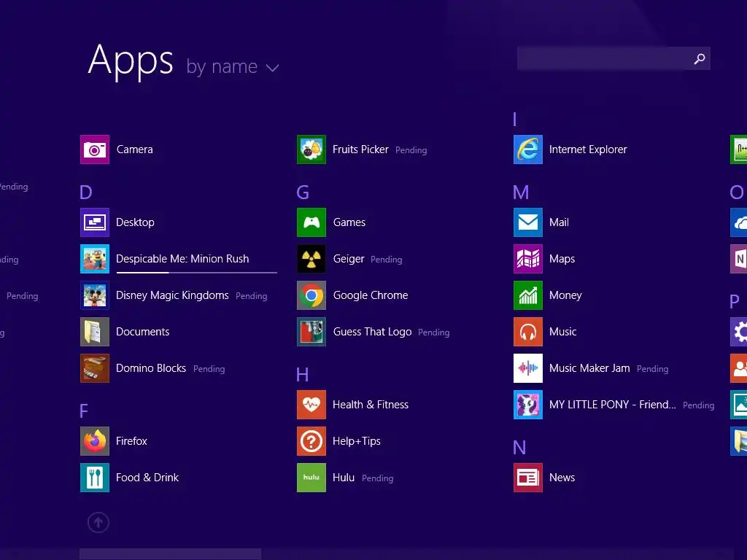Click the Minion Rush install progress bar
This screenshot has height=560, width=747.
[197, 273]
